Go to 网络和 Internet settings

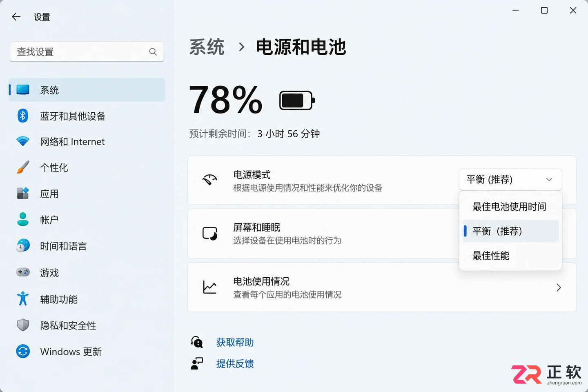(87, 141)
